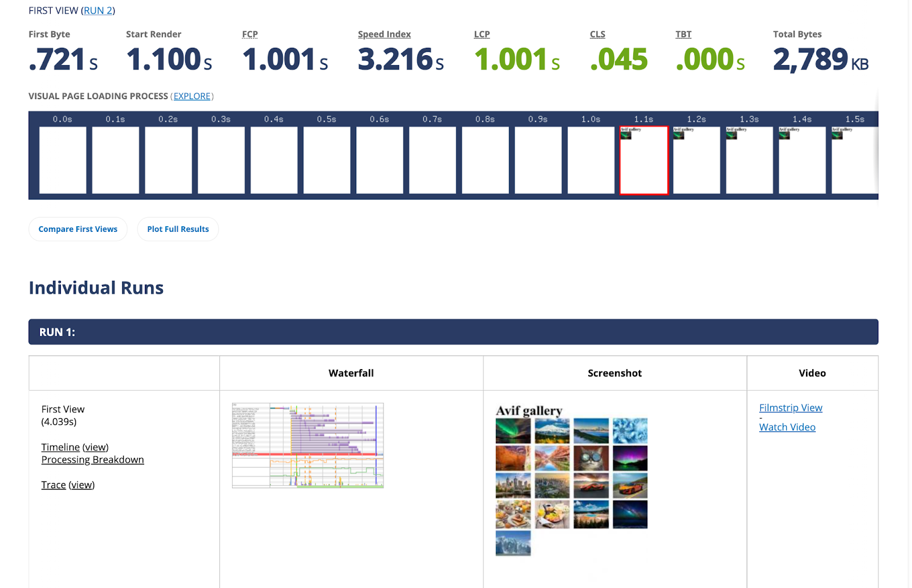Open the waterfall chart thumbnail

tap(308, 446)
